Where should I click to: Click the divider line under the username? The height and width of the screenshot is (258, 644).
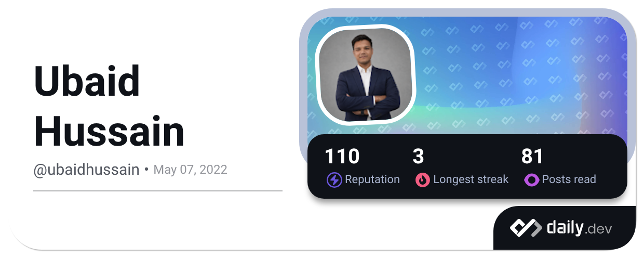point(158,191)
